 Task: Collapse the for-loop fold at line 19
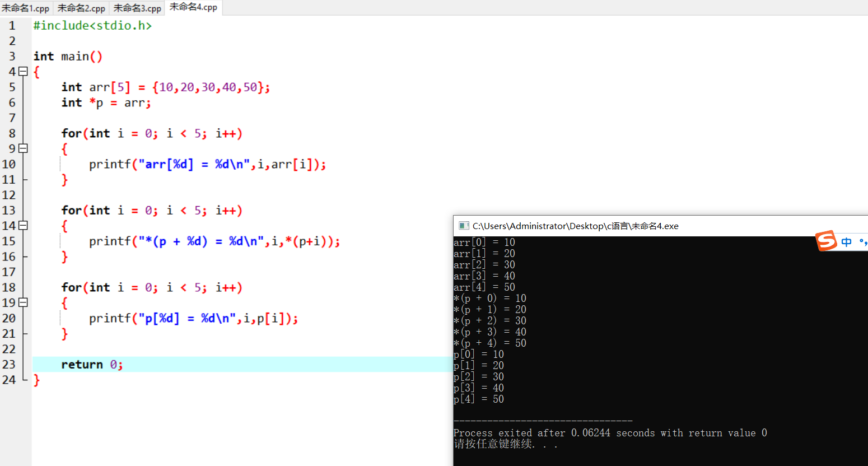click(23, 302)
